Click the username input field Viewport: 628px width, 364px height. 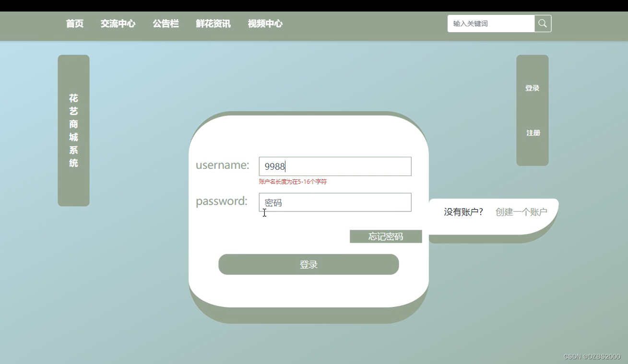coord(335,166)
